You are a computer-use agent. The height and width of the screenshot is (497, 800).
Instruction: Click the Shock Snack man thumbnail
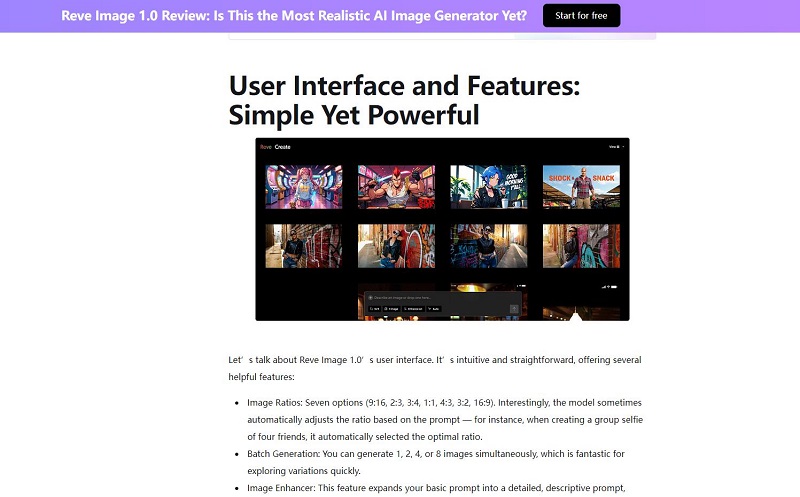(x=580, y=187)
